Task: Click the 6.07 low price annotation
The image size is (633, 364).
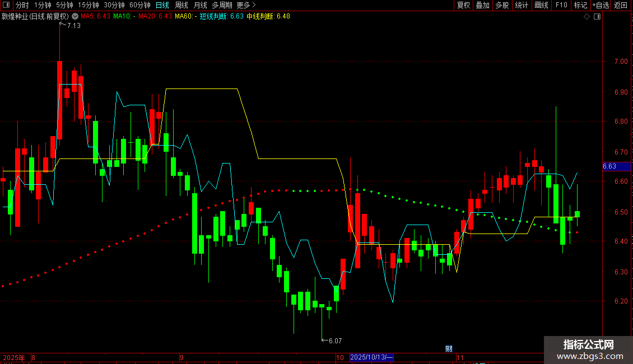Action: (x=335, y=341)
